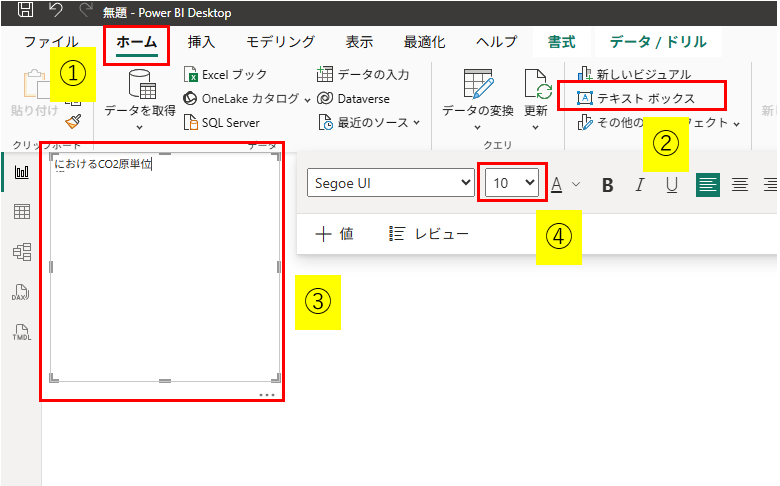
Task: Click the Dataverse button
Action: [x=353, y=98]
